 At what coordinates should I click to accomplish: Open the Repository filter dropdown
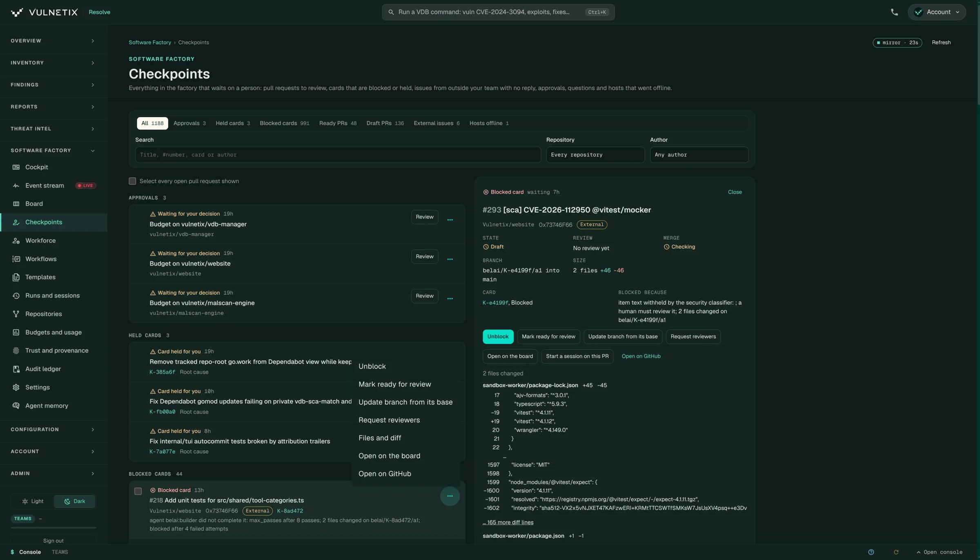(595, 155)
